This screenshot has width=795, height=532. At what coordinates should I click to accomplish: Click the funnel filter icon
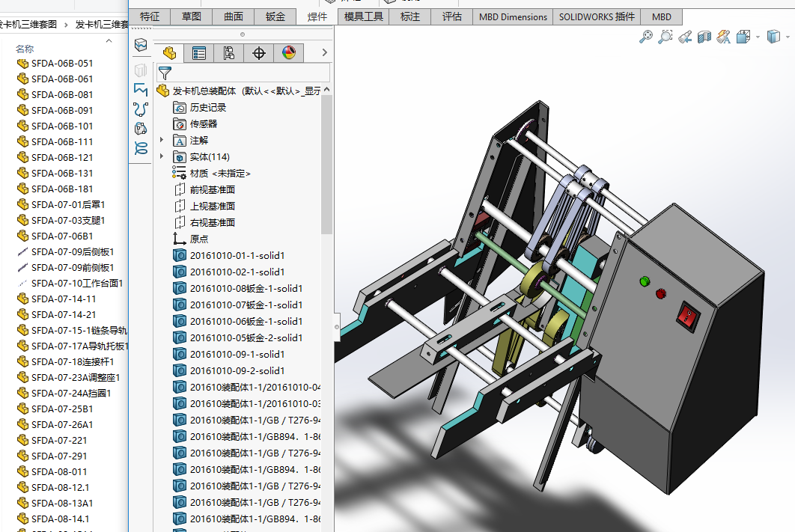pyautogui.click(x=165, y=73)
